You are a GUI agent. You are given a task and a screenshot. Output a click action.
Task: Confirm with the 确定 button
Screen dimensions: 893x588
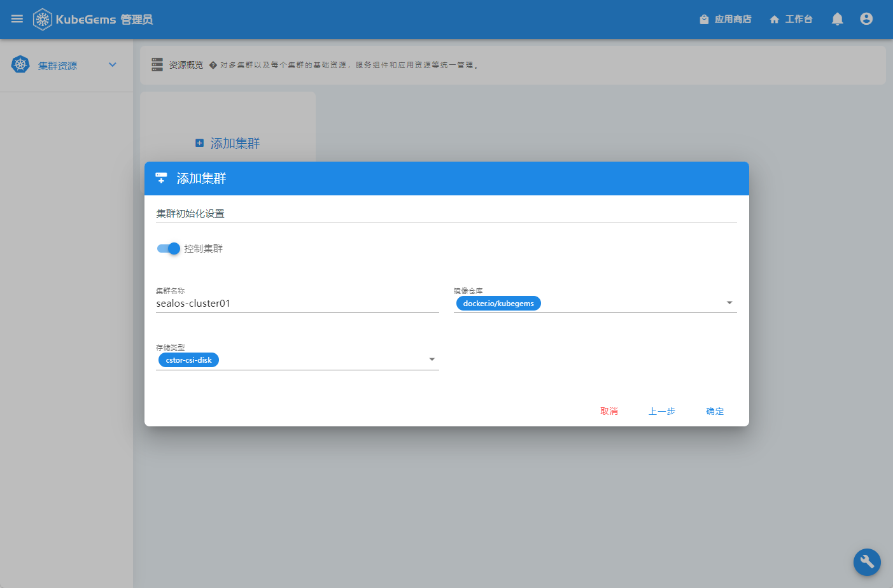click(715, 411)
